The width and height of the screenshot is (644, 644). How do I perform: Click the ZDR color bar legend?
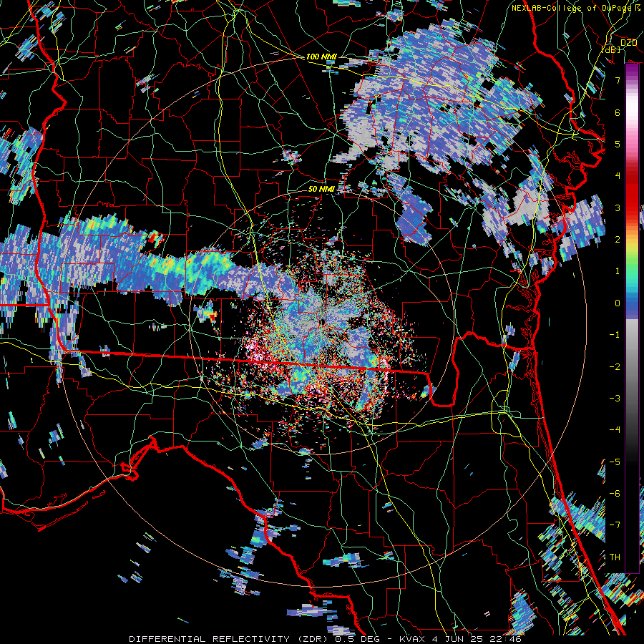(x=632, y=318)
